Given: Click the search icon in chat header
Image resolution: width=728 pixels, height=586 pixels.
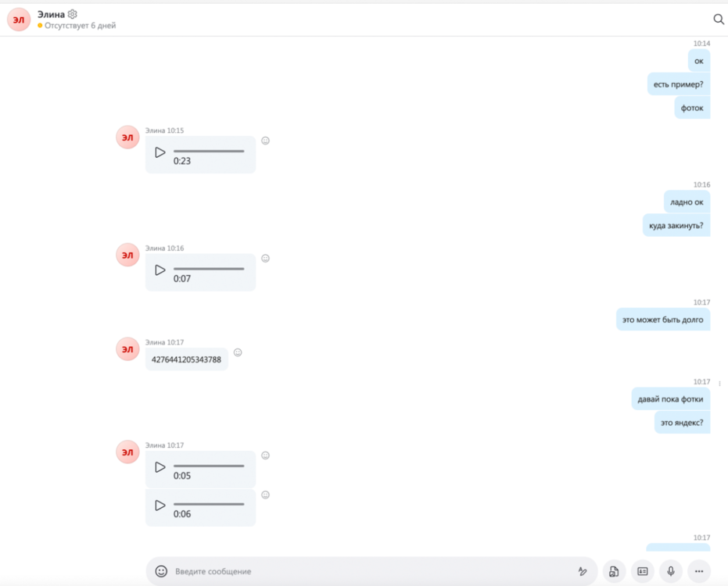Looking at the screenshot, I should coord(719,20).
